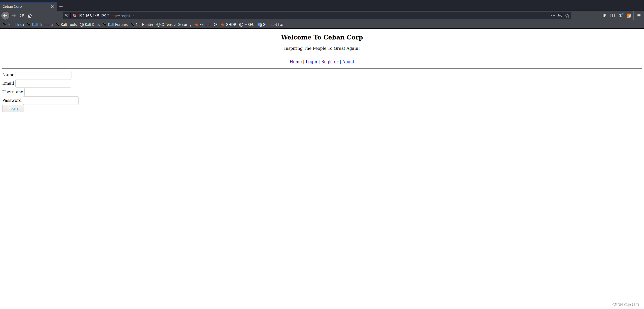
Task: Save the page to Pocket
Action: [560, 16]
